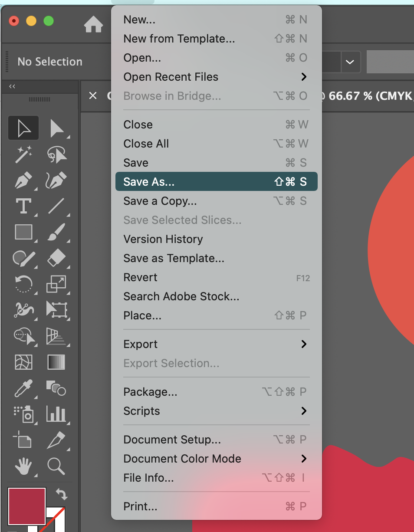Close the document tab with X

click(93, 95)
